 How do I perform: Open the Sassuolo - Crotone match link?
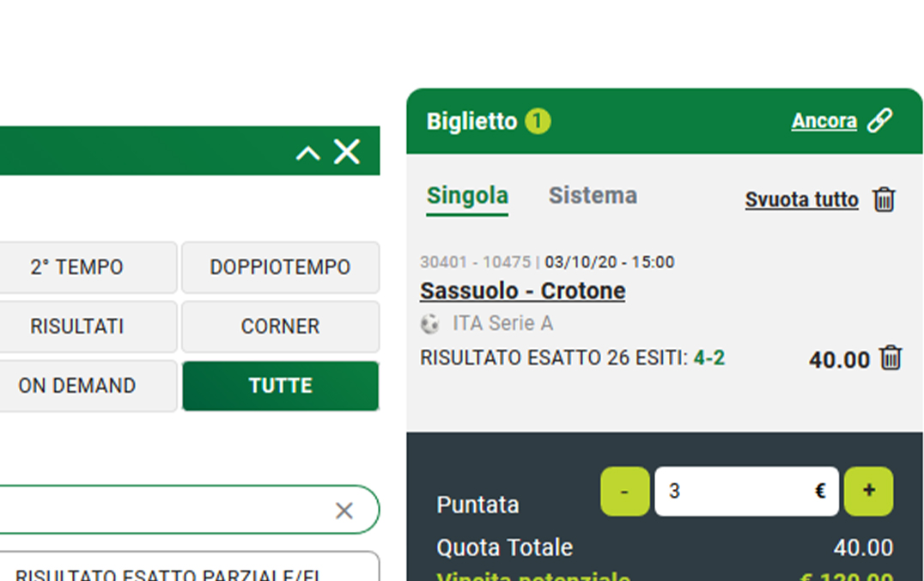tap(522, 291)
